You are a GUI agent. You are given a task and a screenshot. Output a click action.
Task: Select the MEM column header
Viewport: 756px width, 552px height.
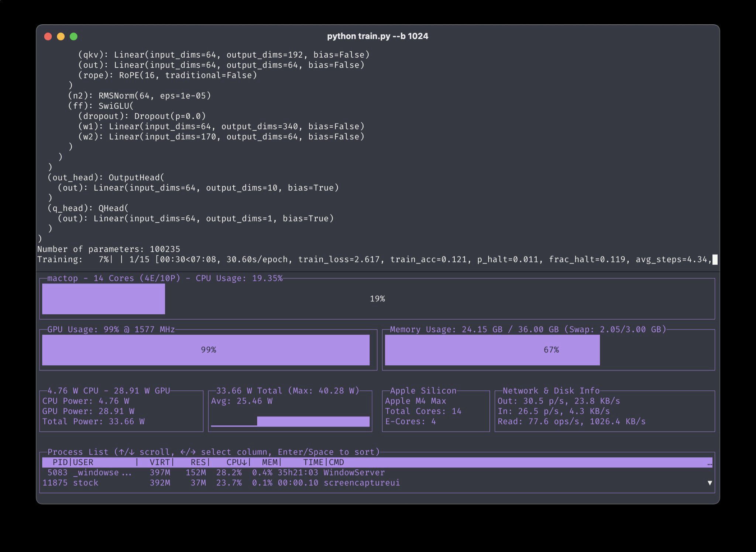[x=269, y=462]
